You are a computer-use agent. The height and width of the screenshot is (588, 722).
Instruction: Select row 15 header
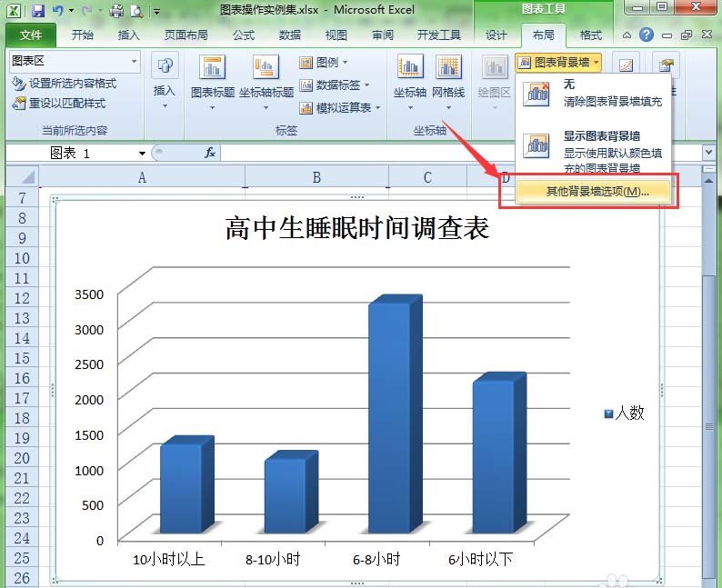pyautogui.click(x=22, y=358)
